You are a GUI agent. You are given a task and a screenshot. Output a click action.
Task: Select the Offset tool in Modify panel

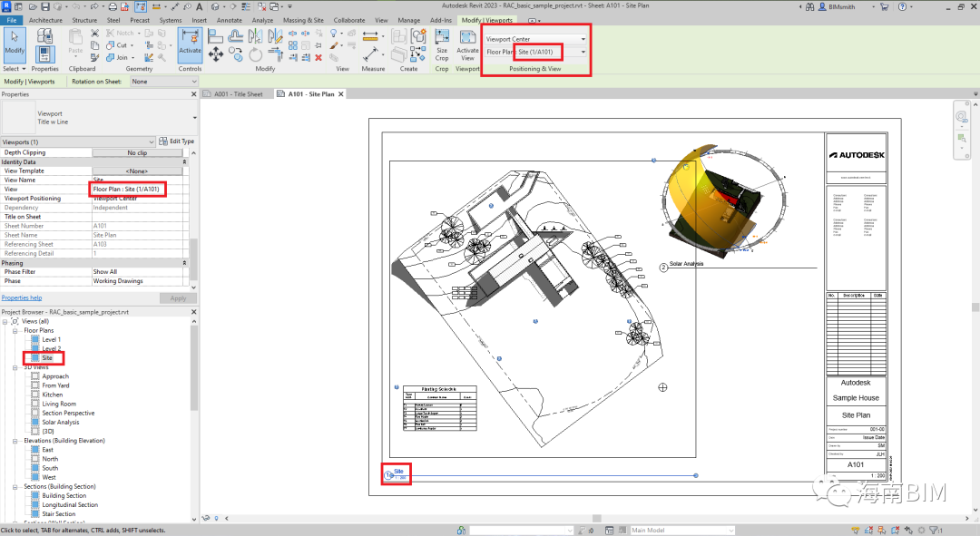pyautogui.click(x=236, y=36)
